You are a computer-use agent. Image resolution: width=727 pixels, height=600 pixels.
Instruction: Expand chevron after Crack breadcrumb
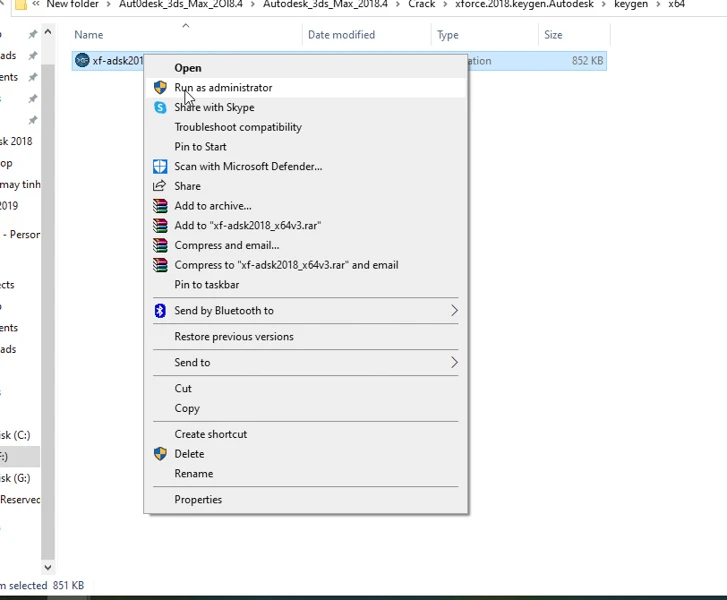point(445,4)
